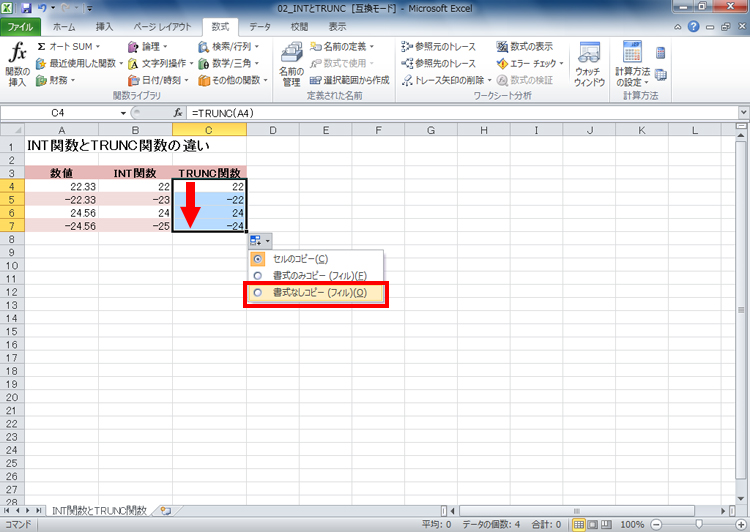The height and width of the screenshot is (532, 750).
Task: Open Lookup/Reference (検索/行列) functions
Action: (229, 46)
